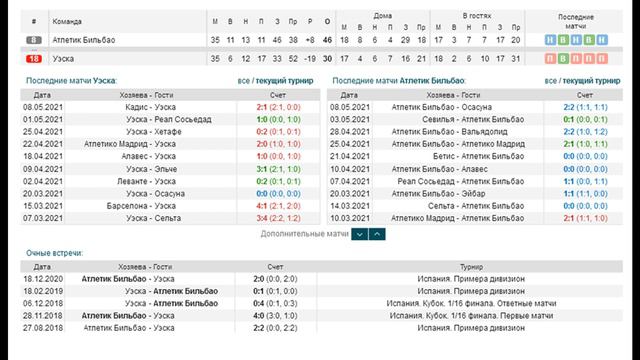Open match Сельта - Атлетик Бильбао
This screenshot has width=640, height=360.
pos(476,206)
